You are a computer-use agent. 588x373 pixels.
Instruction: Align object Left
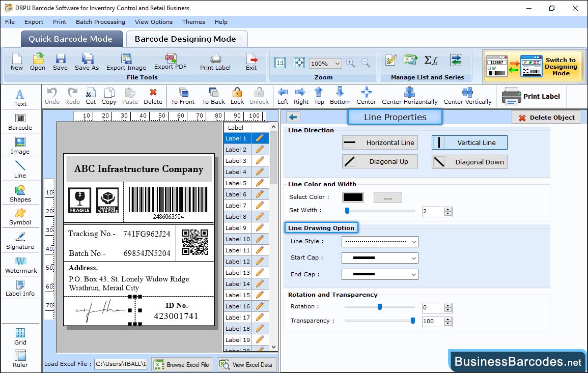point(283,96)
